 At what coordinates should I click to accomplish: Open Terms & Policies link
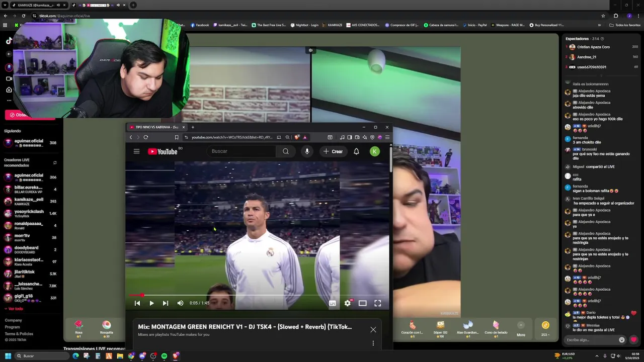(x=19, y=334)
